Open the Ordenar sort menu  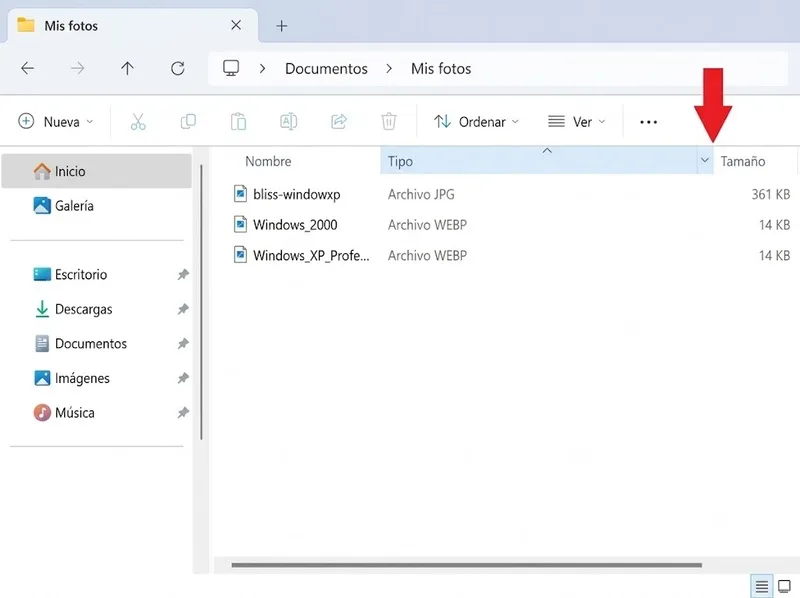(x=477, y=122)
